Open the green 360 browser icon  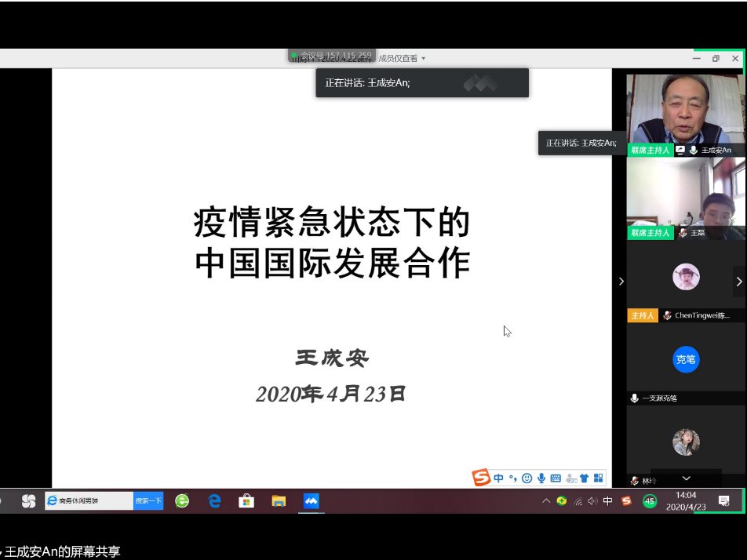point(182,501)
